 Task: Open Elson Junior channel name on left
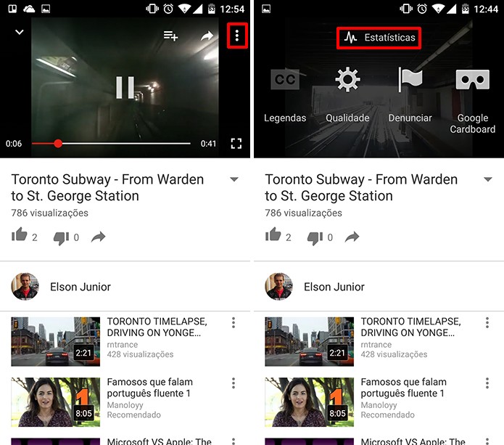80,287
